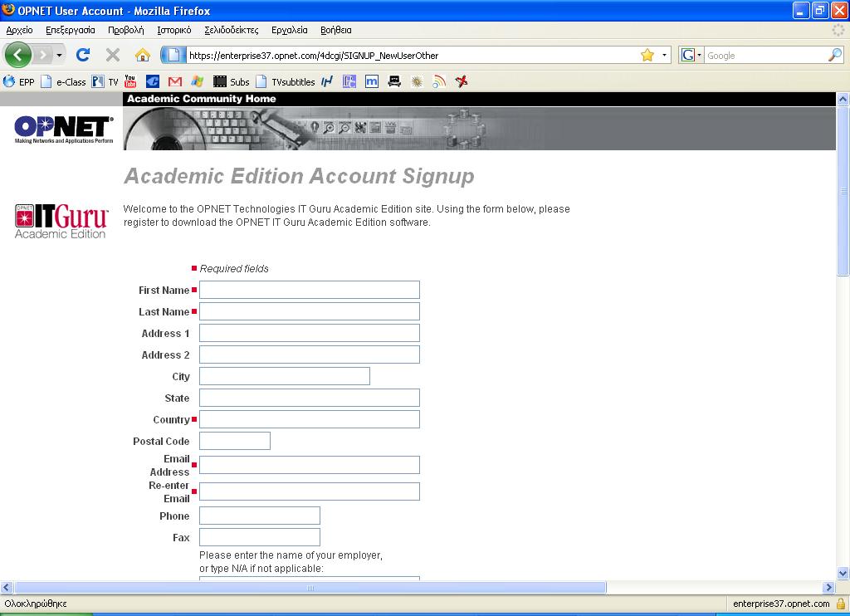Go to the Home page icon
The width and height of the screenshot is (850, 616).
coord(143,55)
